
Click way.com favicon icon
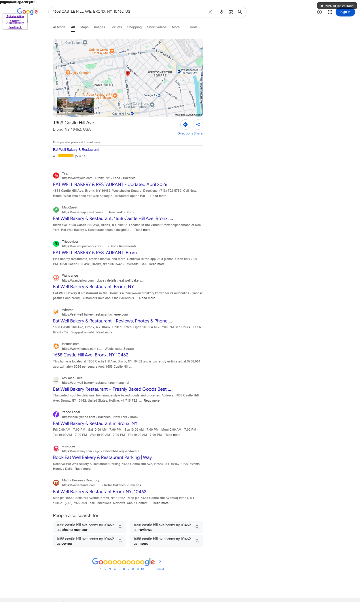56,449
